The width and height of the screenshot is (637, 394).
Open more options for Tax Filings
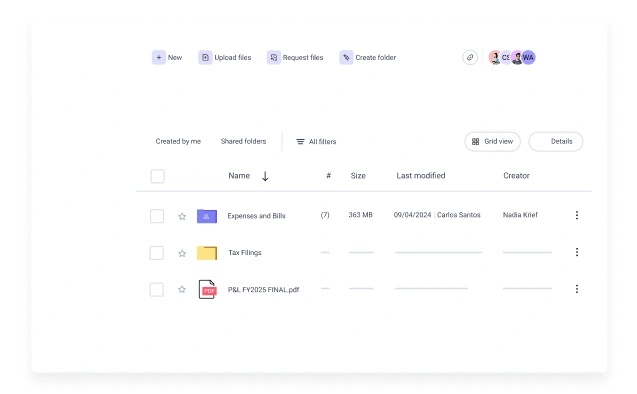pyautogui.click(x=576, y=252)
